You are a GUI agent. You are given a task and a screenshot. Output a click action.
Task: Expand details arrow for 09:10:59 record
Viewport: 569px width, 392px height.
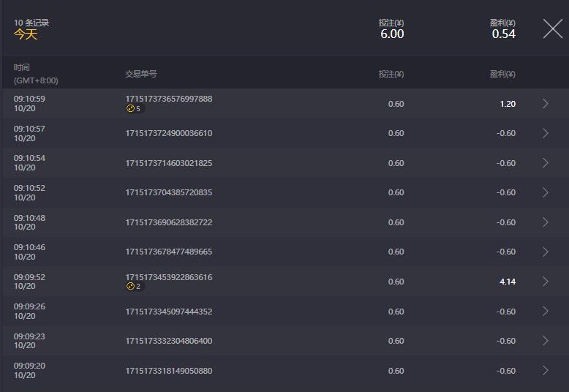click(546, 103)
